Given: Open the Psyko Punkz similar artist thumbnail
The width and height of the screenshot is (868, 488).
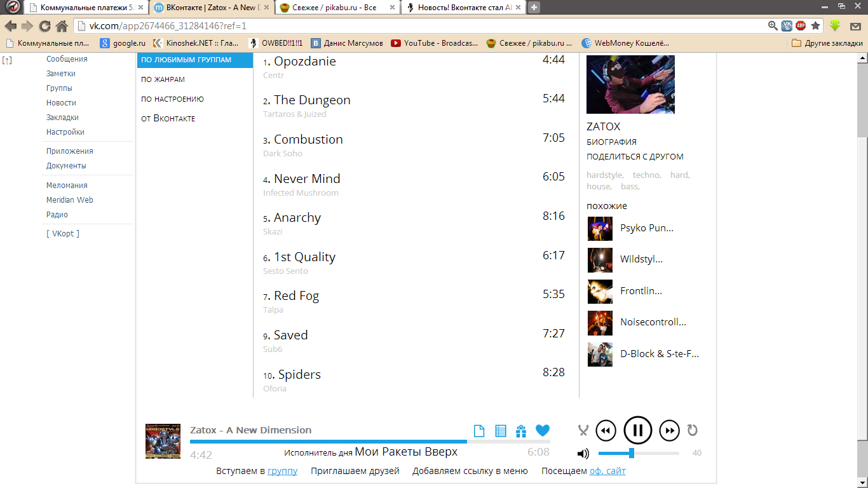Looking at the screenshot, I should coord(600,229).
